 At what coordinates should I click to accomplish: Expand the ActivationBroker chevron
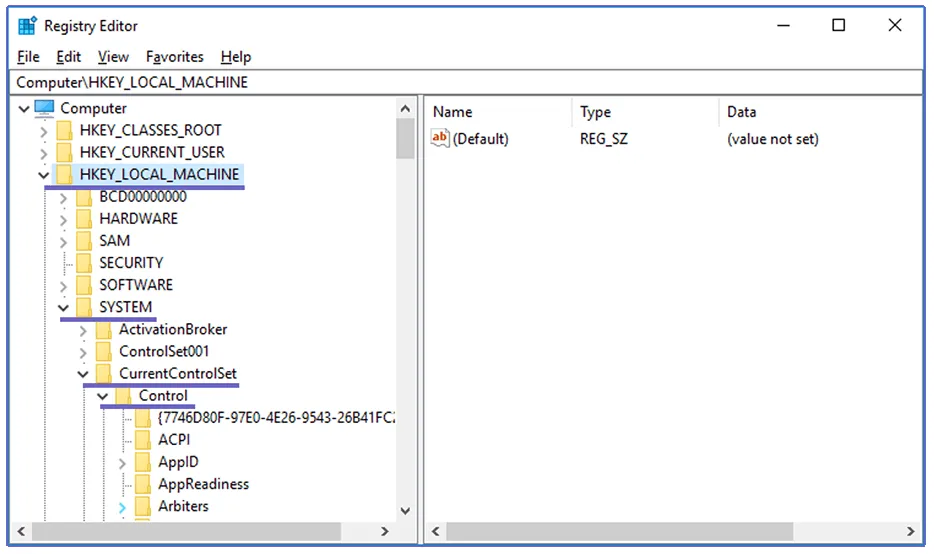[83, 331]
